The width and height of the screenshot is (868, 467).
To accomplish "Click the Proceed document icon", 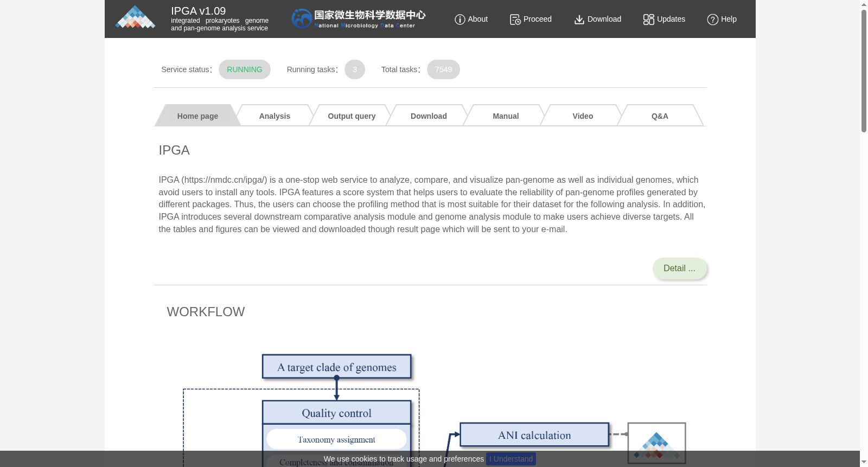I will (515, 20).
